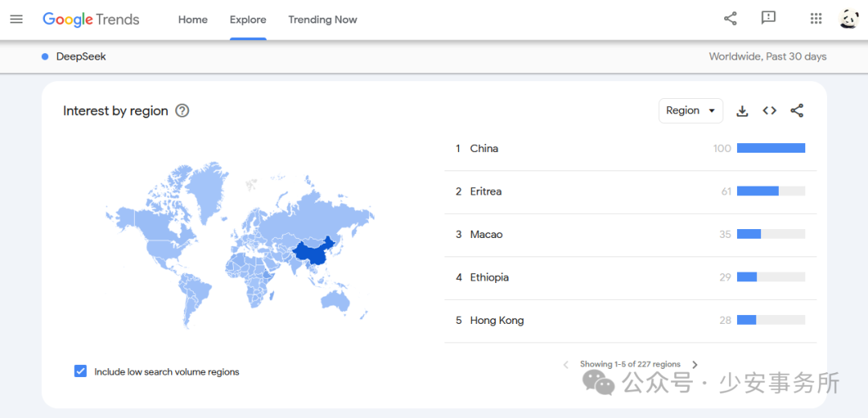The height and width of the screenshot is (418, 868).
Task: Open the send feedback icon
Action: pos(768,18)
